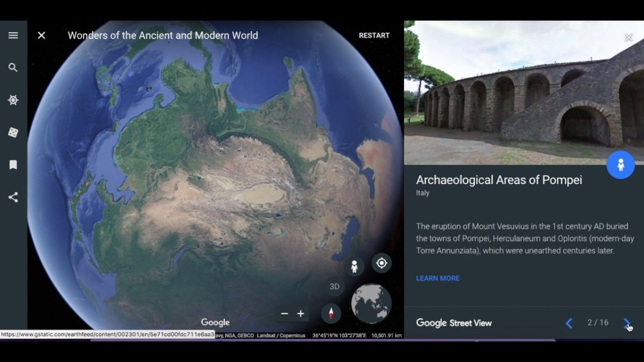Go to the previous story slide

click(x=569, y=323)
